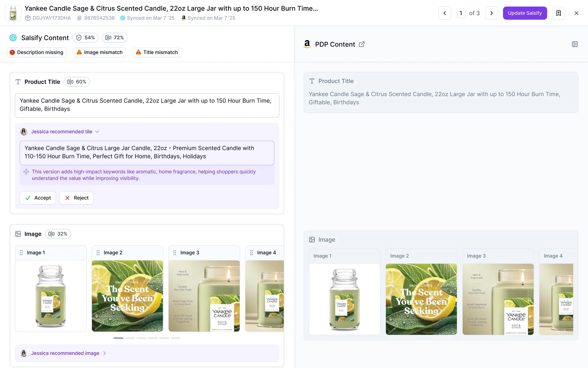Select the second carousel pagination indicator

pyautogui.click(x=130, y=338)
